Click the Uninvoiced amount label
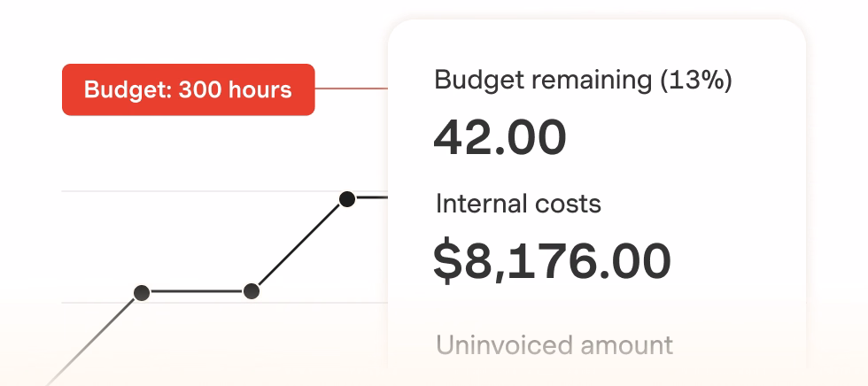The image size is (868, 386). point(554,344)
